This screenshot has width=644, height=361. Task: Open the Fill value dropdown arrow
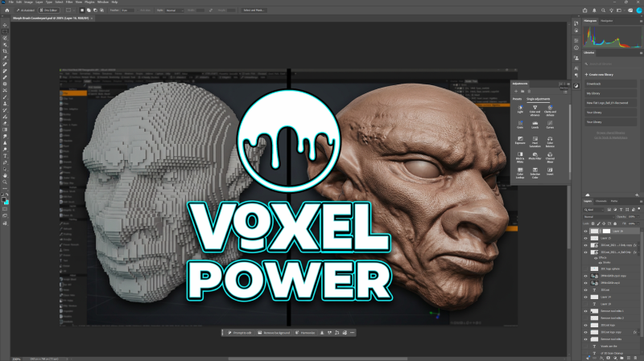(x=638, y=224)
